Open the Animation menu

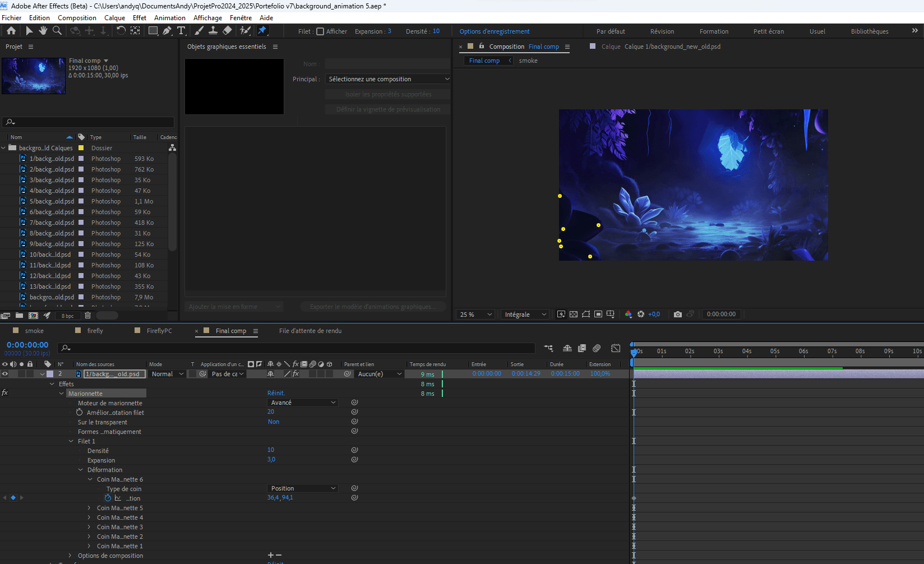[170, 18]
